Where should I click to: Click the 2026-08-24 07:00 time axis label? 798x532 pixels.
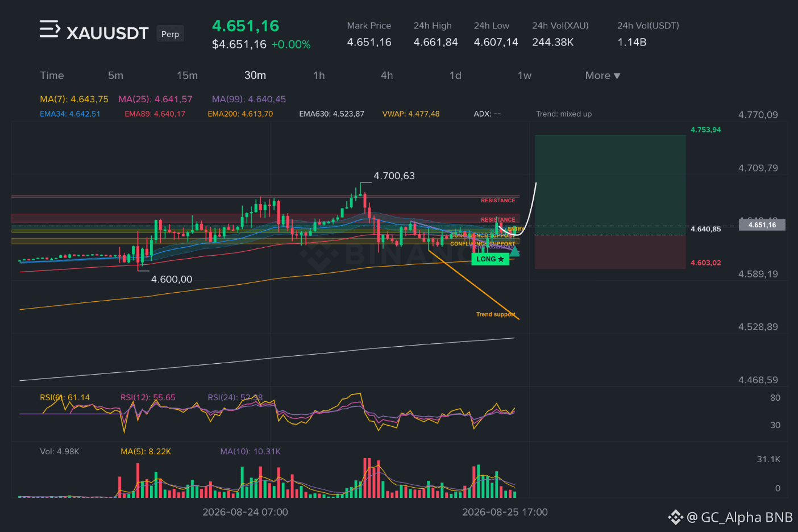(x=245, y=512)
